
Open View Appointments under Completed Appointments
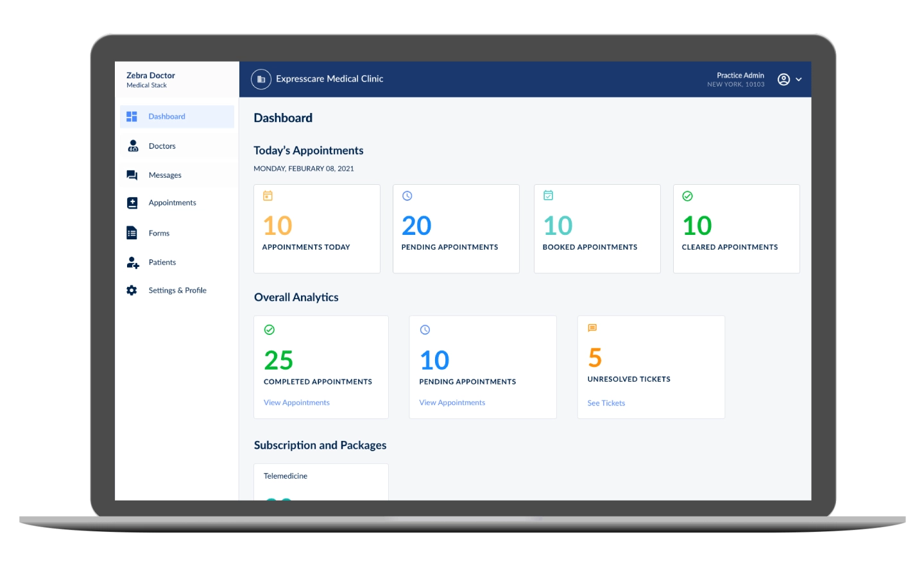(x=296, y=403)
